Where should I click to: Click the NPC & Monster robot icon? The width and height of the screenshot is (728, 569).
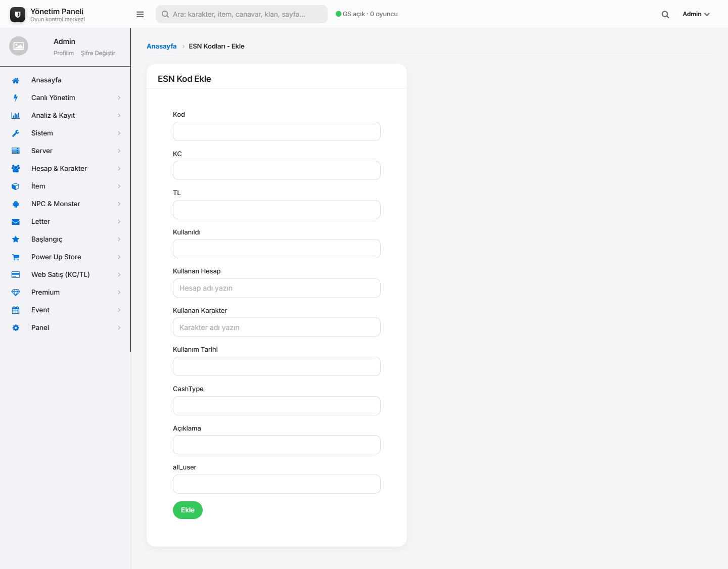(16, 204)
